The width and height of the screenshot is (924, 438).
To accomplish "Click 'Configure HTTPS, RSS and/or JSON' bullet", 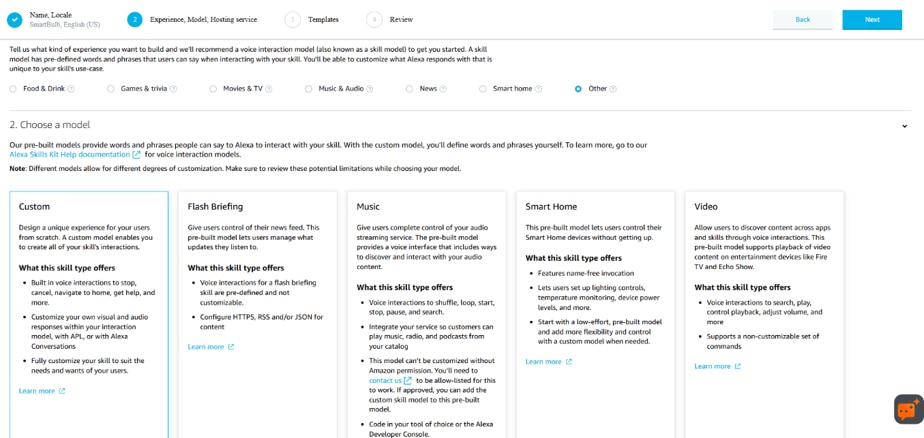I will [x=262, y=322].
